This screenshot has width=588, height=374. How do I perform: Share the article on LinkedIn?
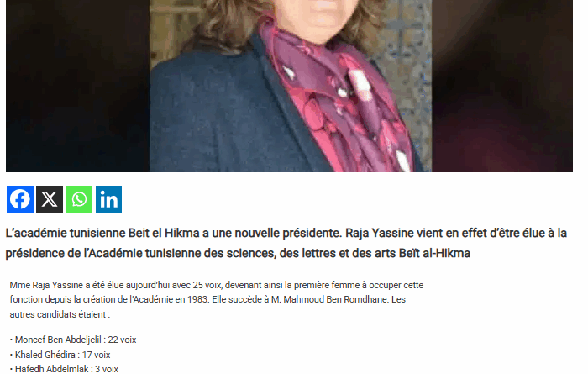point(108,199)
